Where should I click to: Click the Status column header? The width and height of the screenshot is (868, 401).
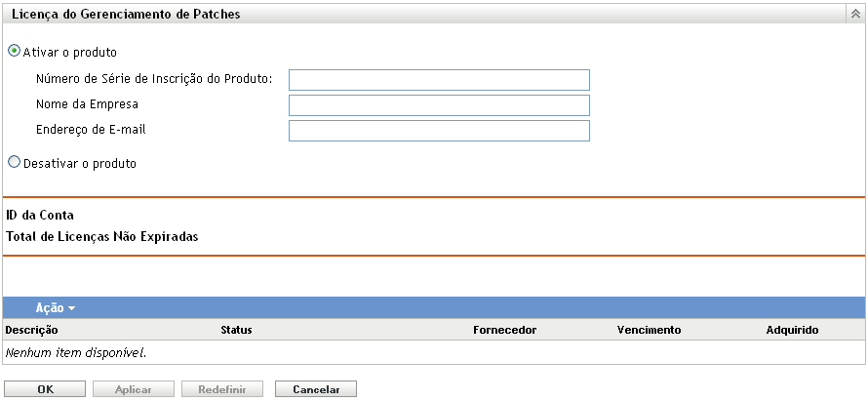(236, 330)
